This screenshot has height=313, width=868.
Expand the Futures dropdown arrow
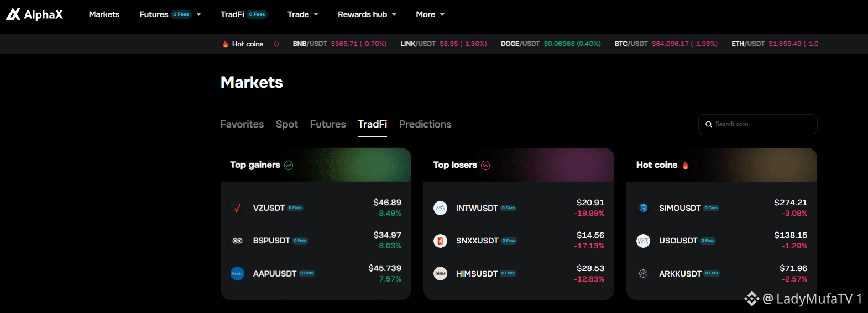coord(198,14)
